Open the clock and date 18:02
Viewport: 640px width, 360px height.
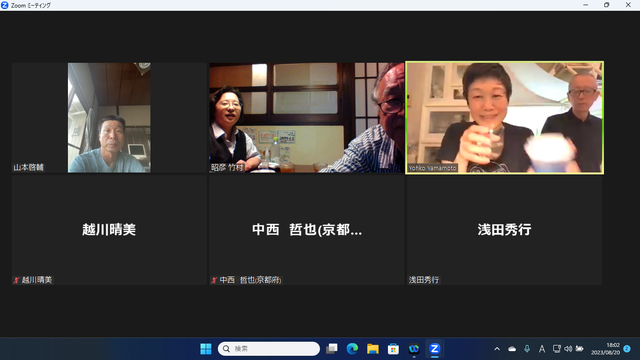pyautogui.click(x=605, y=349)
